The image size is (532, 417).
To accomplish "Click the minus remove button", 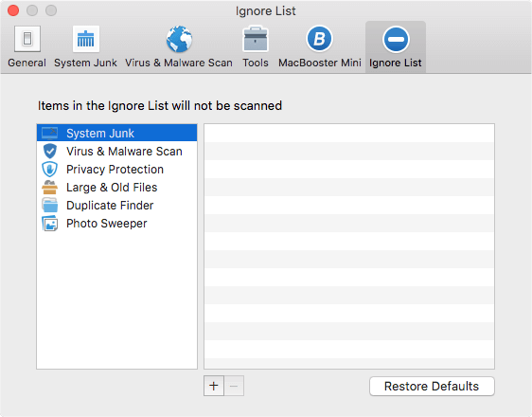I will pyautogui.click(x=234, y=386).
